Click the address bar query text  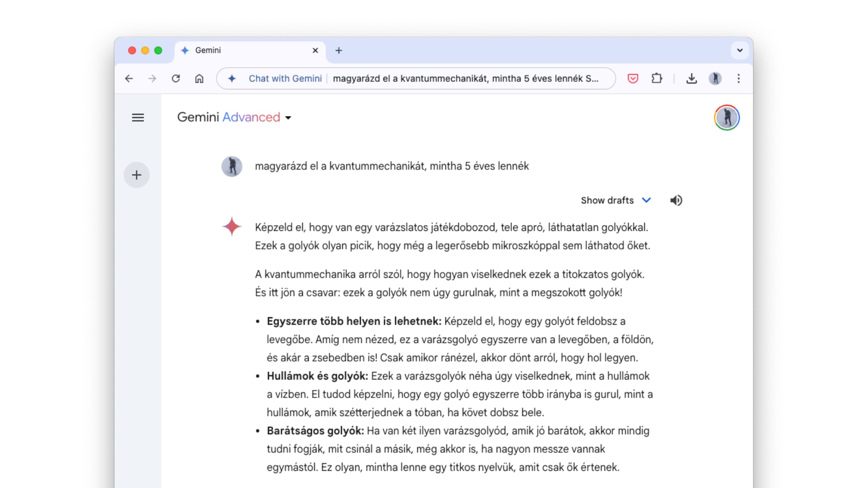[x=466, y=79]
